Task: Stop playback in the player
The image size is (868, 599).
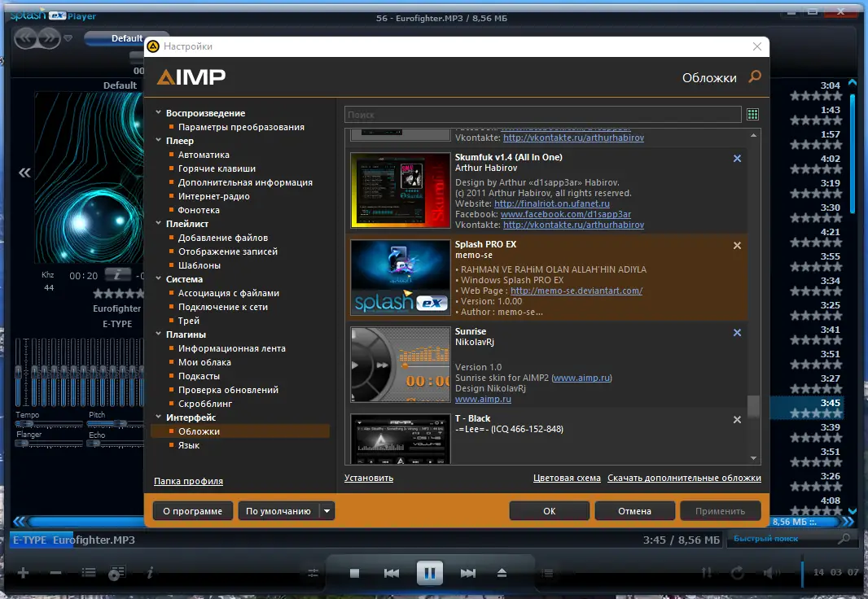Action: tap(354, 573)
